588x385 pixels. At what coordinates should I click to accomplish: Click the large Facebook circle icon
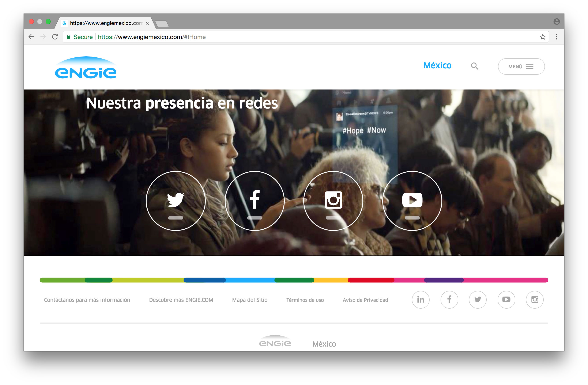tap(255, 201)
